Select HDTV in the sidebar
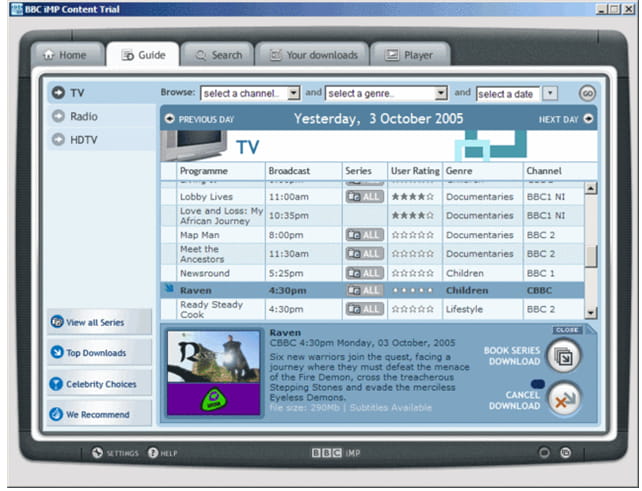Screen dimensions: 642x491 coord(100,140)
